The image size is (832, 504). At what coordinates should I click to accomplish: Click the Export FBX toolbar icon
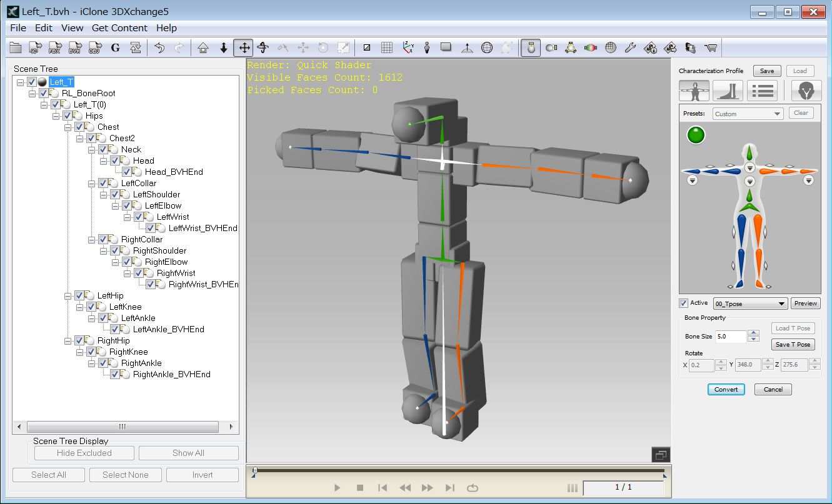point(55,47)
